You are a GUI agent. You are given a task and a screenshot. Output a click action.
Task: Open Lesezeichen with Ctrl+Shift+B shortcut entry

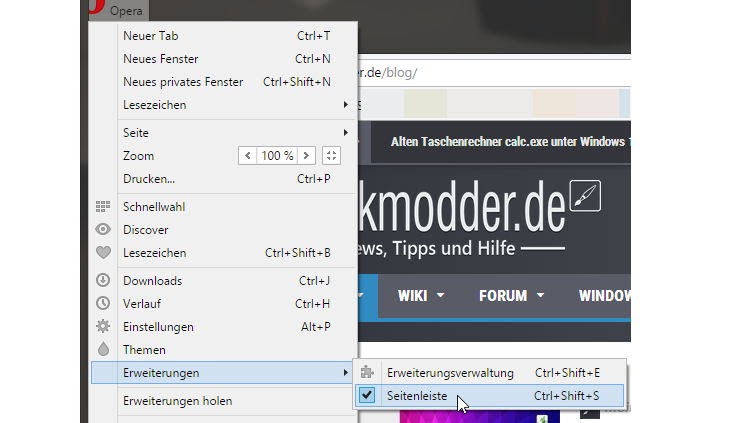point(224,253)
